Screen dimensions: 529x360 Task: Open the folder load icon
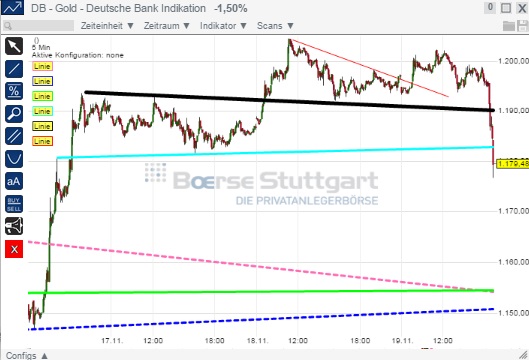pyautogui.click(x=508, y=26)
